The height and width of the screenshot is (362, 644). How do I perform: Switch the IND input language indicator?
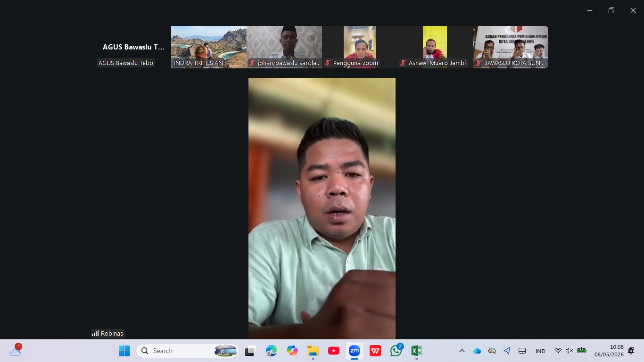click(x=540, y=351)
